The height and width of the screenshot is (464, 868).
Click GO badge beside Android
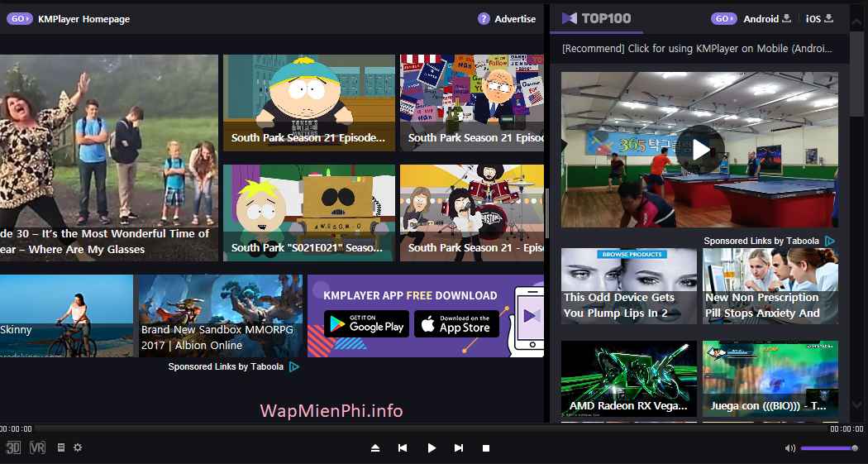[x=724, y=19]
